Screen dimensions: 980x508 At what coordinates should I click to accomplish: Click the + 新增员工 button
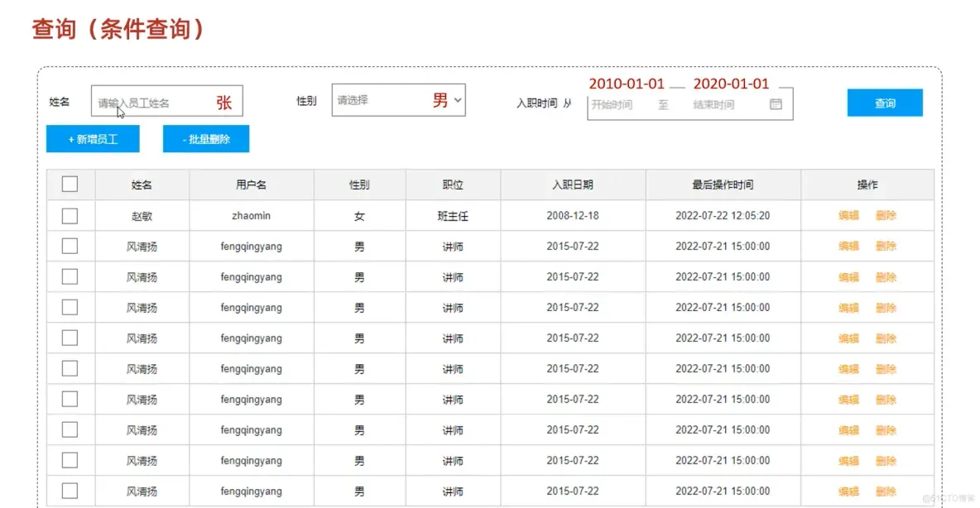coord(93,139)
